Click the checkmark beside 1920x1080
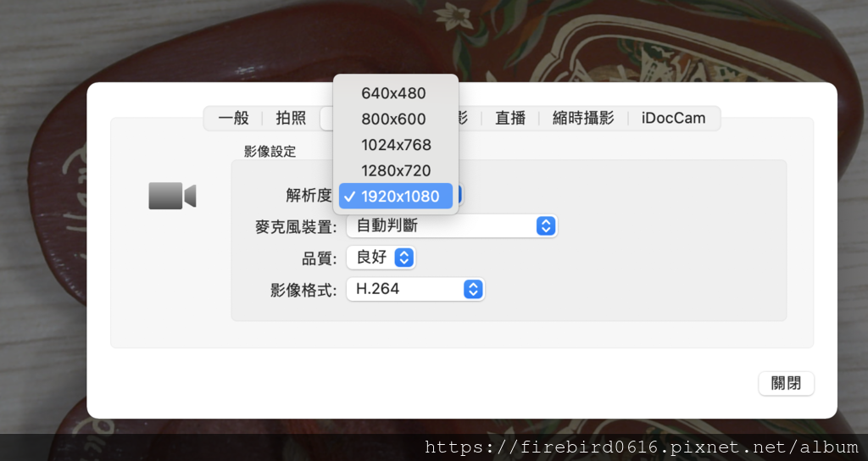The image size is (868, 461). [x=349, y=197]
